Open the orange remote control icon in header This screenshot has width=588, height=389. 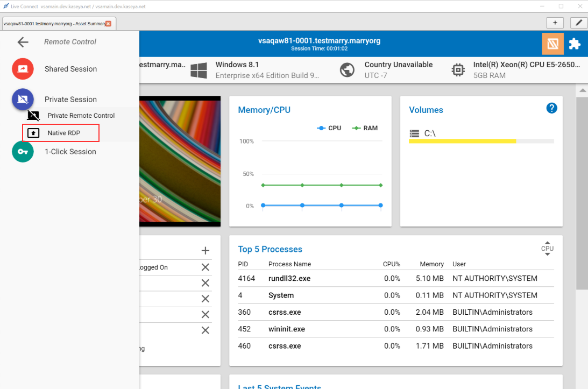552,44
